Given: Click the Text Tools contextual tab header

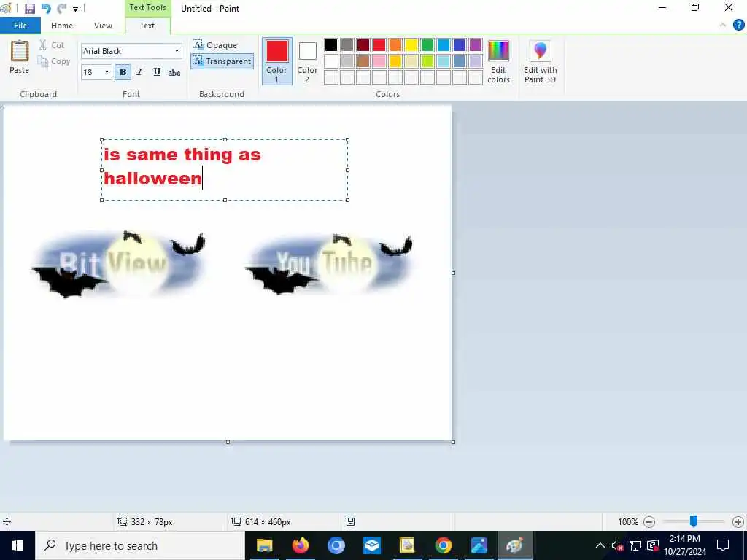Looking at the screenshot, I should [x=147, y=7].
